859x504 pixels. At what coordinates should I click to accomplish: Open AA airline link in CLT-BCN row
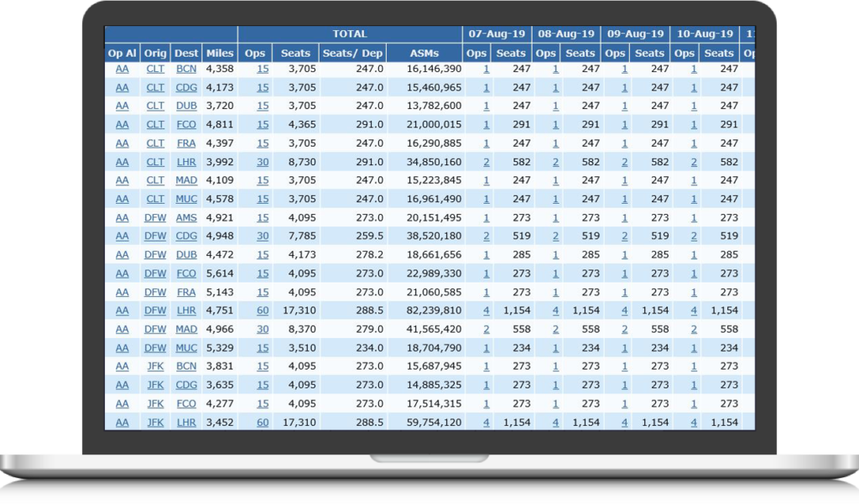122,69
